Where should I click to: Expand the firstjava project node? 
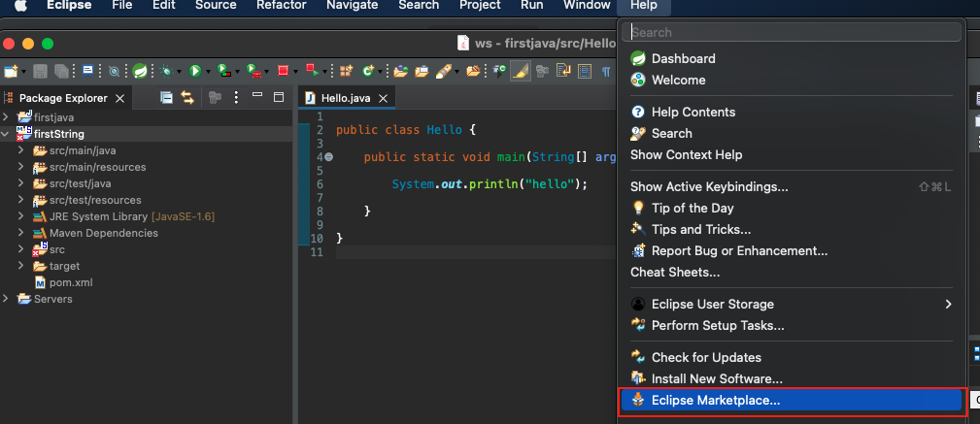click(x=6, y=117)
